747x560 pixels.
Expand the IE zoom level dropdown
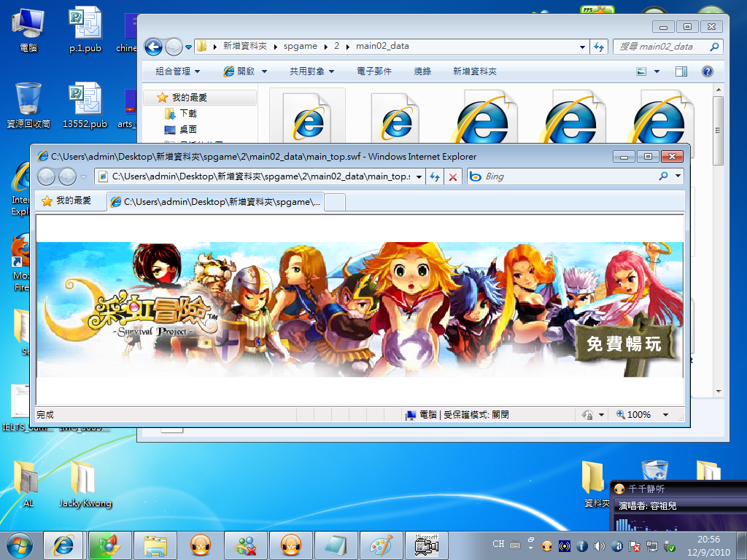665,415
